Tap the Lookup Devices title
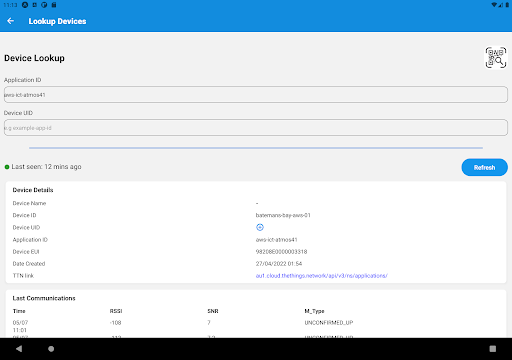This screenshot has height=360, width=512. point(57,21)
